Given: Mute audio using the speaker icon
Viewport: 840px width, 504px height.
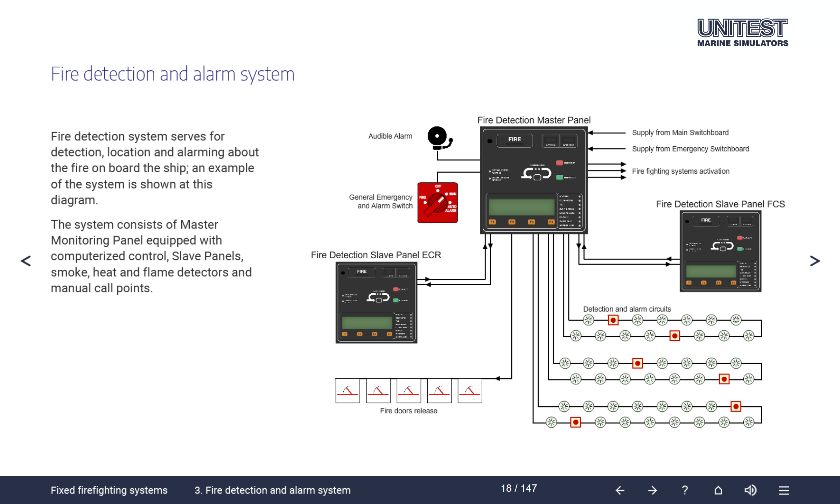Looking at the screenshot, I should point(750,490).
